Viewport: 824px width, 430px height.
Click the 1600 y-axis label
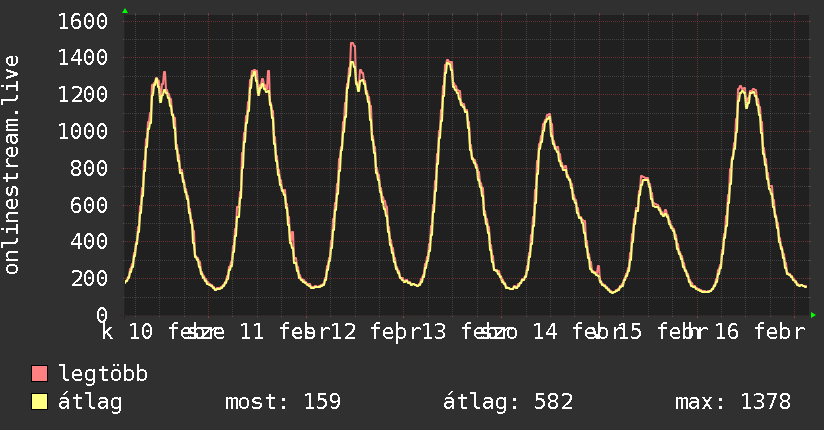[x=83, y=21]
